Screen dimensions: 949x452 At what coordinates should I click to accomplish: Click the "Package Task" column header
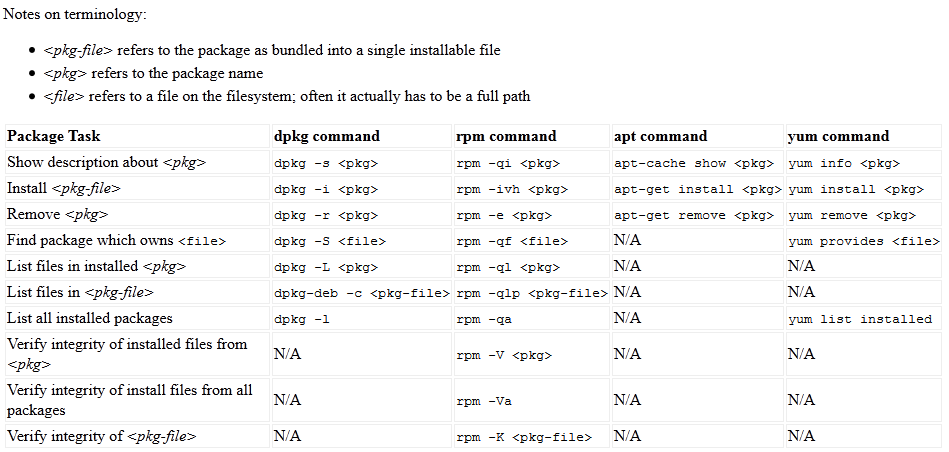pyautogui.click(x=54, y=136)
